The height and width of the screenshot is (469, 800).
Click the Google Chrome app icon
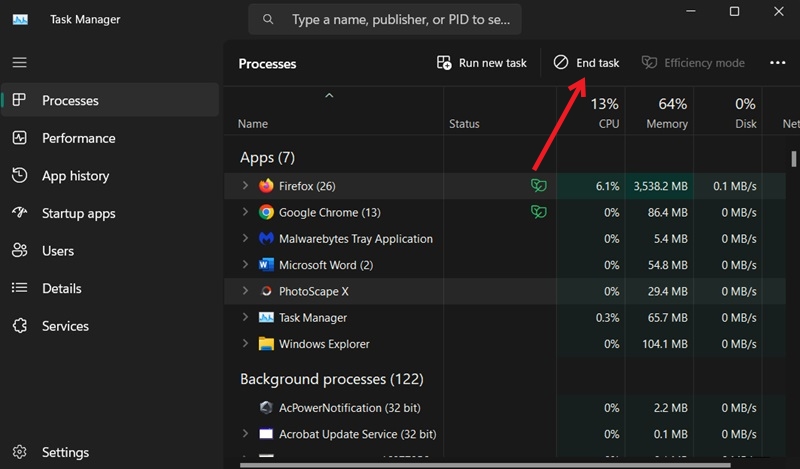point(266,212)
